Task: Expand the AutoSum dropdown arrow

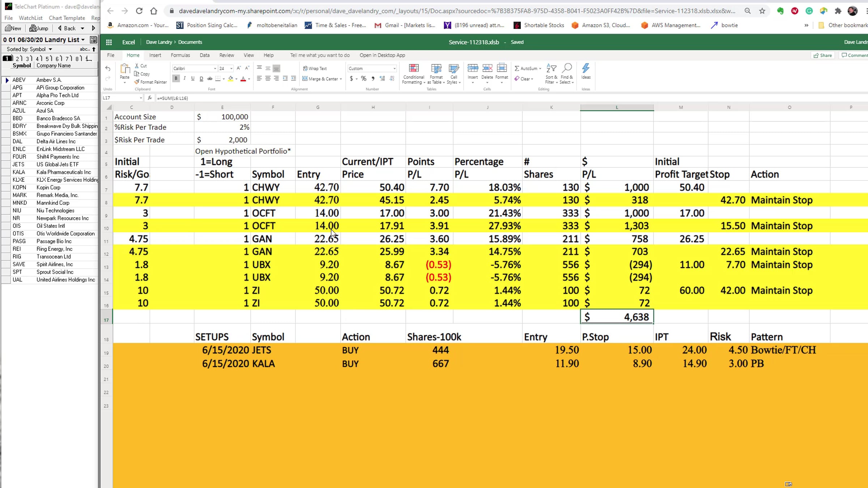Action: (540, 69)
